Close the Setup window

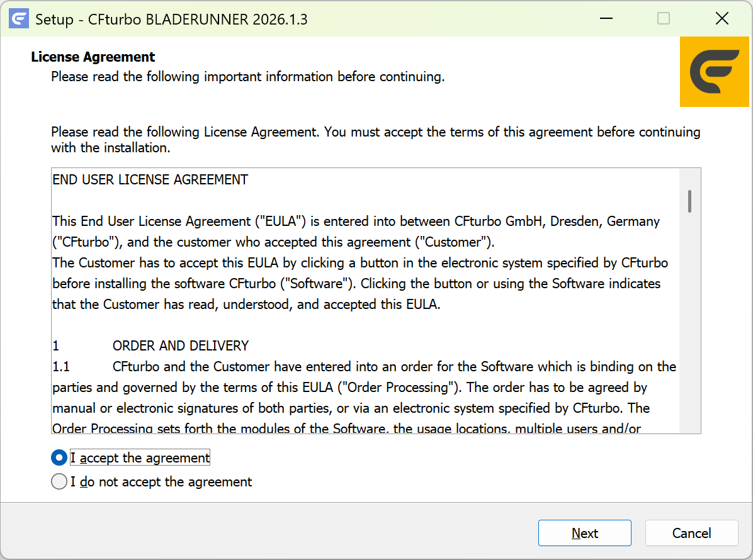(x=722, y=19)
